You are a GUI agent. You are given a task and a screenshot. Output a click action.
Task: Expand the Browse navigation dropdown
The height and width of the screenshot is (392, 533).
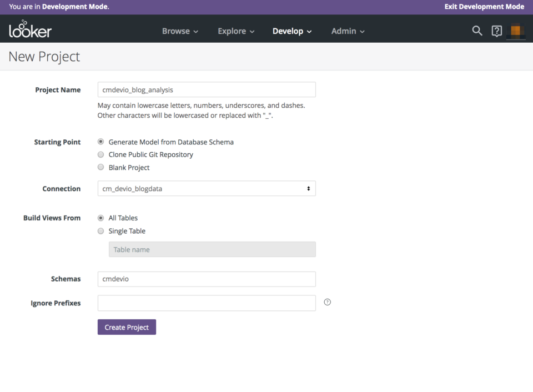click(180, 31)
